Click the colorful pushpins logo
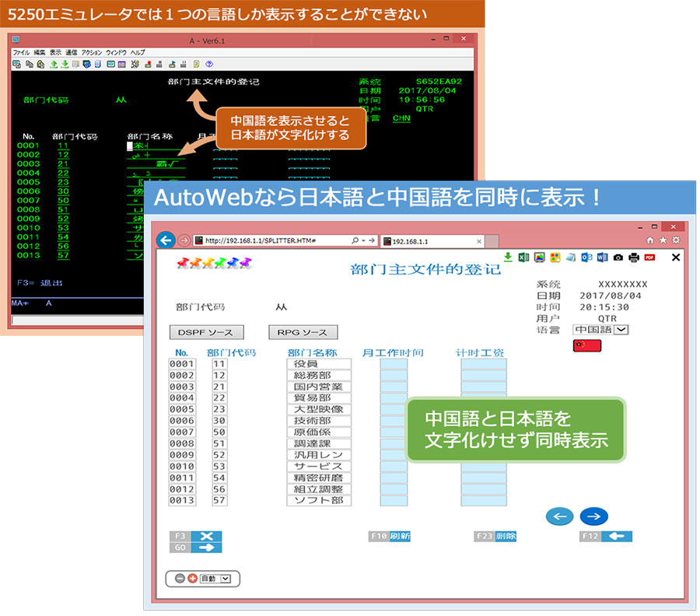 (215, 264)
